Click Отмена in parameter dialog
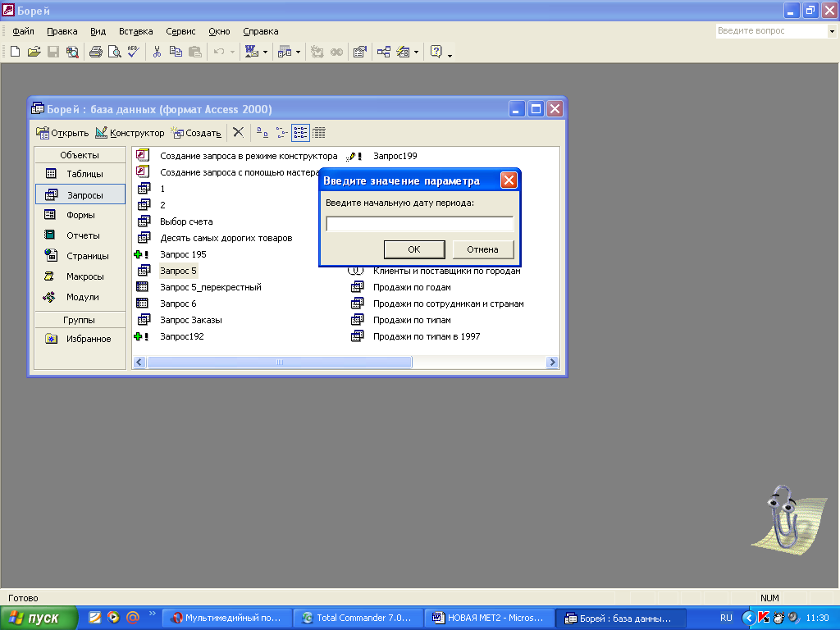Image resolution: width=840 pixels, height=630 pixels. [482, 249]
